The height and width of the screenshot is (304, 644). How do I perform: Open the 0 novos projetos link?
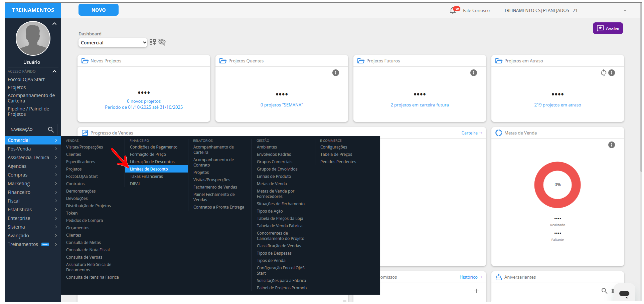coord(144,101)
